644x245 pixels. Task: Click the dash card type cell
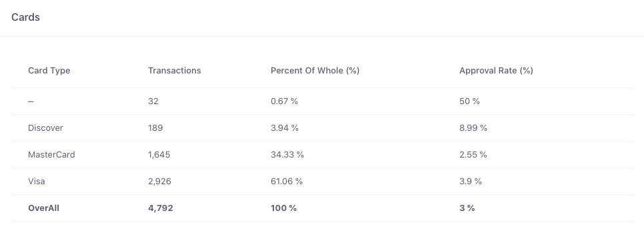coord(31,101)
